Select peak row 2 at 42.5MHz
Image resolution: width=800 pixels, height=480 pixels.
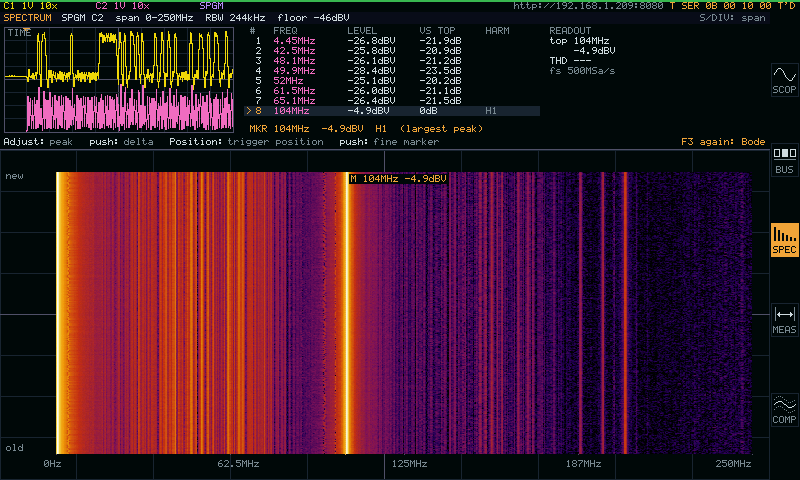392,50
